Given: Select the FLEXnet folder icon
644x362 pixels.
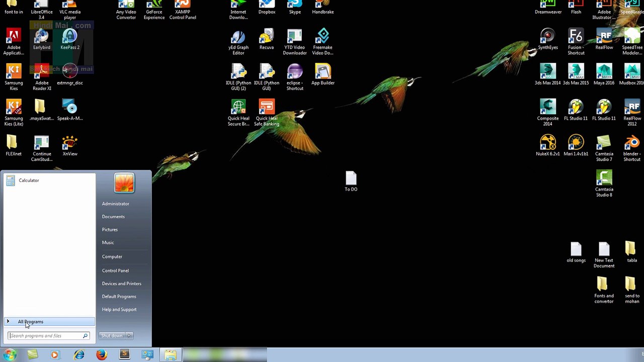Looking at the screenshot, I should coord(14,146).
